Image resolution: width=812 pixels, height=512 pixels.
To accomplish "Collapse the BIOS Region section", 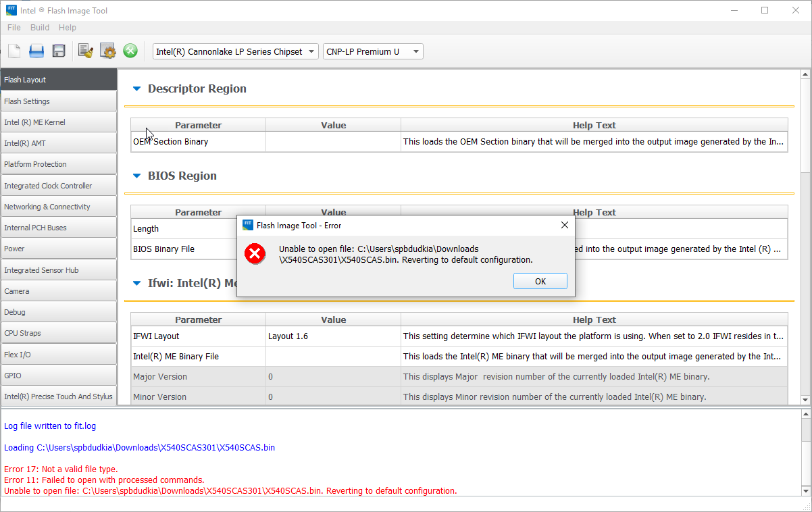I will (137, 176).
